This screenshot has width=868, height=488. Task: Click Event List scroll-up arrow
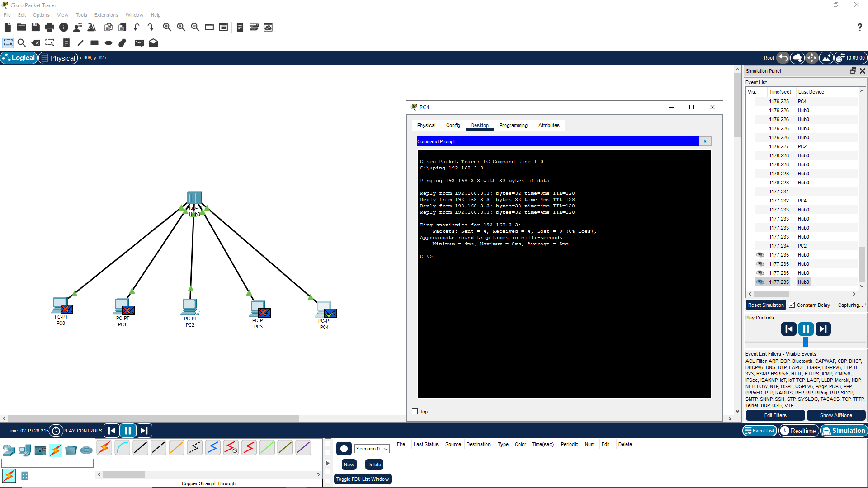862,91
